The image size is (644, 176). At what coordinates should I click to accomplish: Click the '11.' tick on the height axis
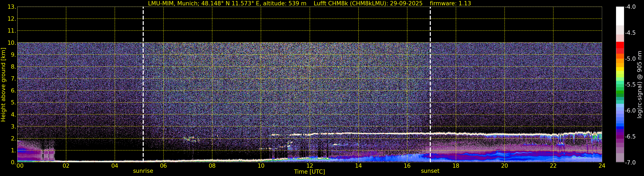click(x=12, y=31)
